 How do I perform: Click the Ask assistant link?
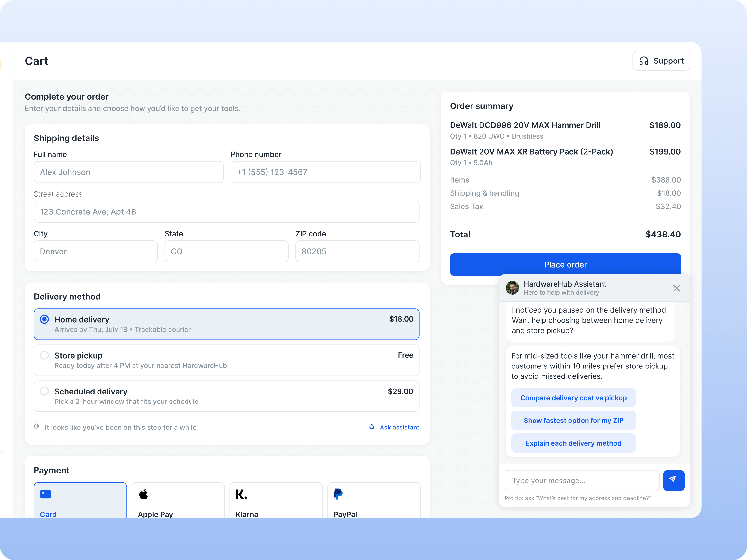click(399, 427)
